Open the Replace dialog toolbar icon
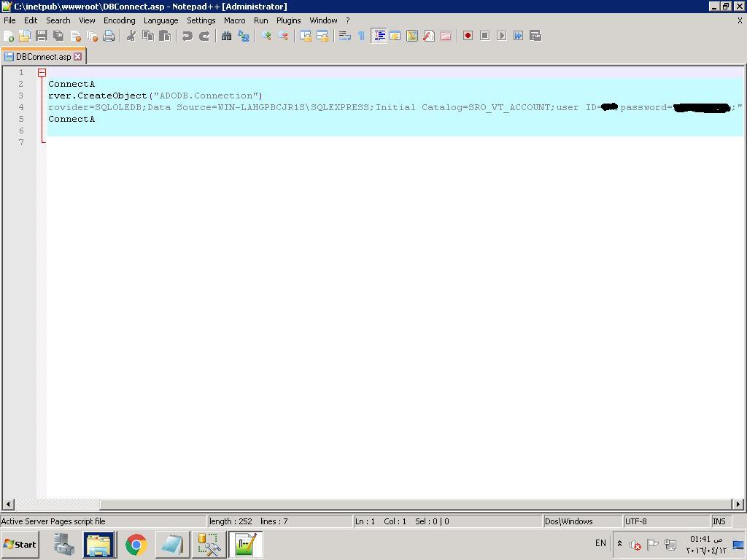The image size is (747, 560). pos(244,36)
